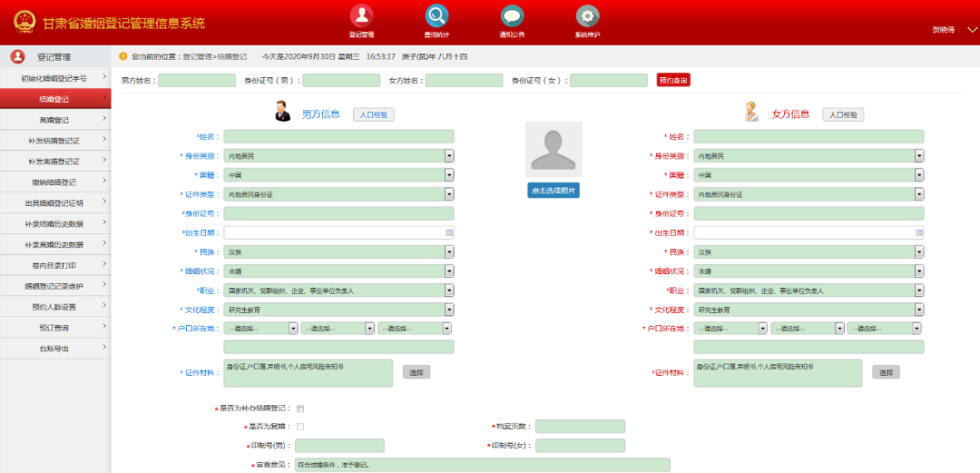This screenshot has width=980, height=473.
Task: Open 查询统计 magnifier icon
Action: click(436, 15)
